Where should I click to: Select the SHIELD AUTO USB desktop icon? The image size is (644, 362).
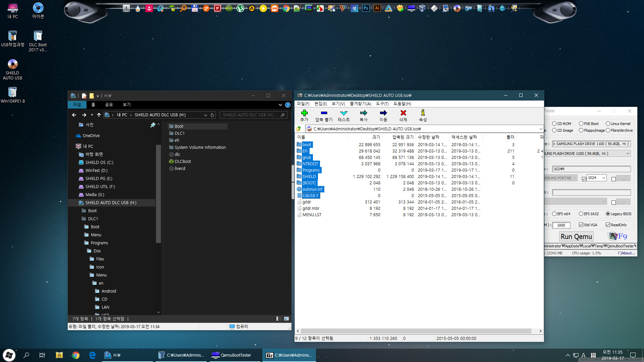(x=12, y=70)
